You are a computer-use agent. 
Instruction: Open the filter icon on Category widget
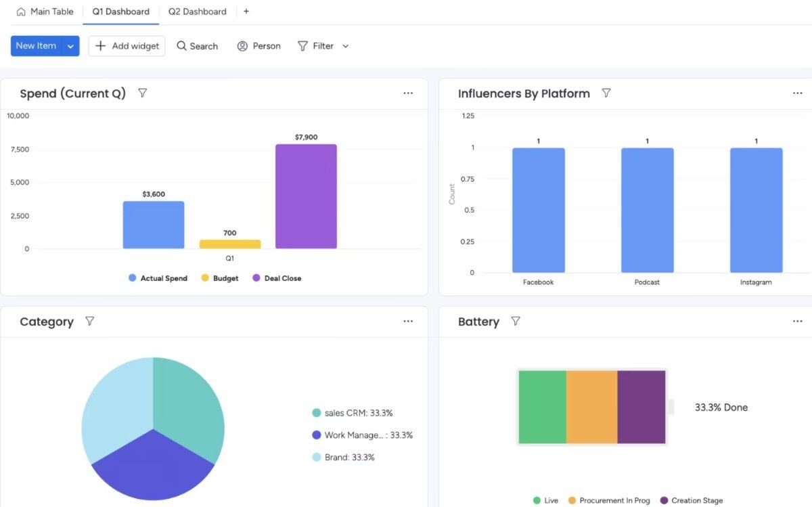pyautogui.click(x=89, y=322)
